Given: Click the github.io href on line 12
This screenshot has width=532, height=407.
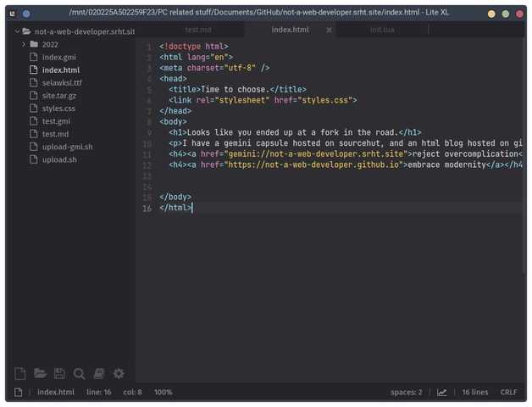Looking at the screenshot, I should (313, 164).
